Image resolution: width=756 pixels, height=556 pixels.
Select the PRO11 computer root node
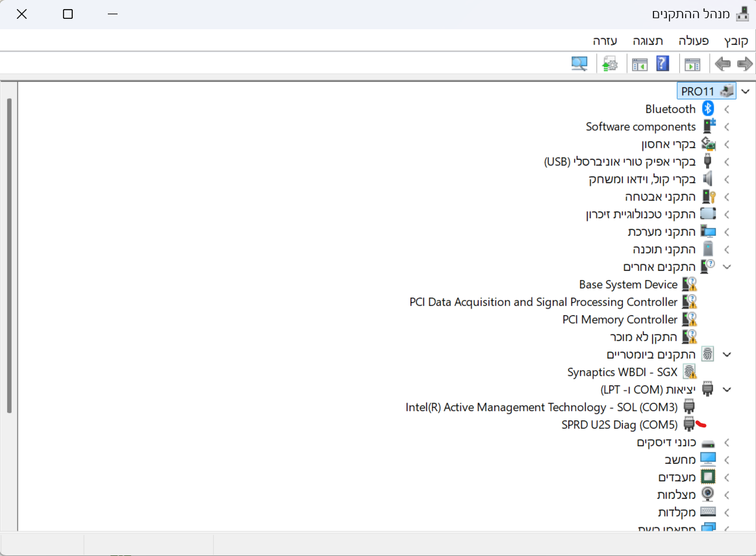click(706, 91)
